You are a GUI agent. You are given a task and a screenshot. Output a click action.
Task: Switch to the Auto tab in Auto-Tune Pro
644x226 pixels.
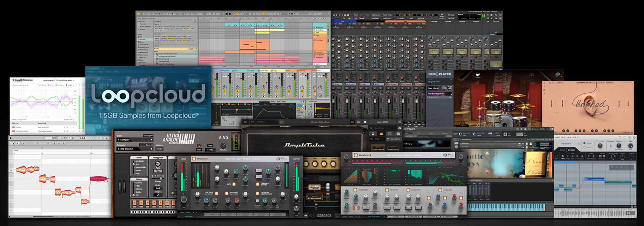(562, 150)
